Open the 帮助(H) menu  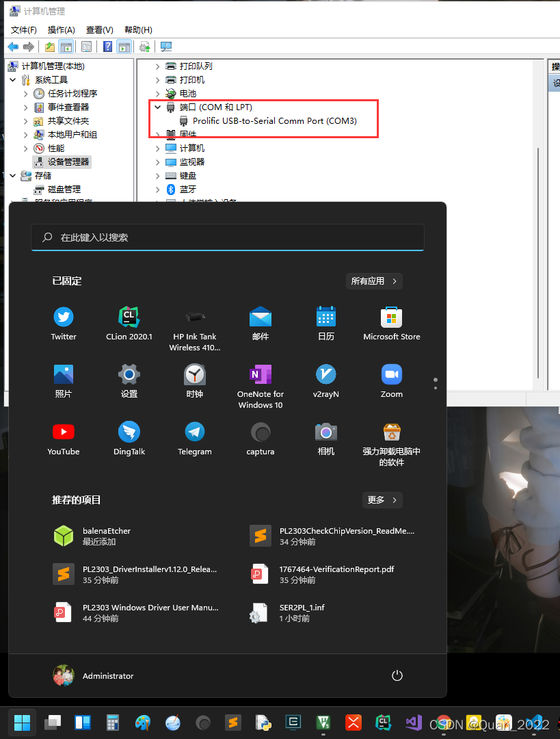(138, 29)
